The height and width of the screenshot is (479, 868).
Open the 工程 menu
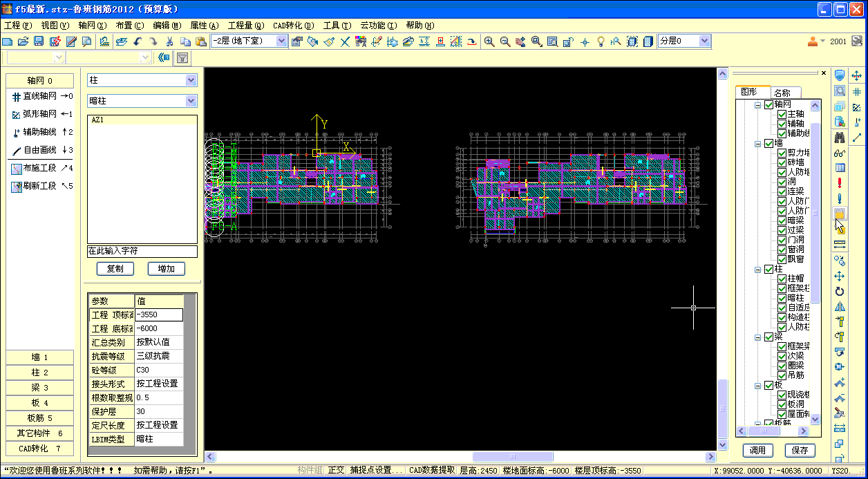click(x=18, y=26)
